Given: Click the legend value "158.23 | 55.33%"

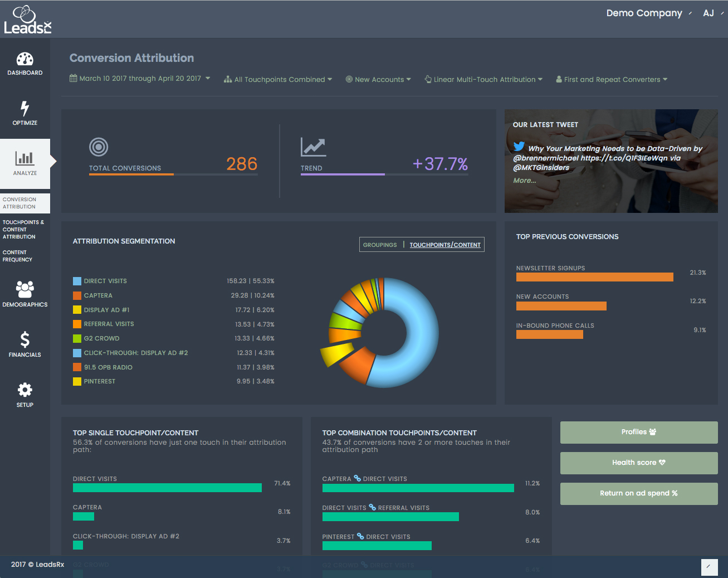Looking at the screenshot, I should click(x=251, y=281).
